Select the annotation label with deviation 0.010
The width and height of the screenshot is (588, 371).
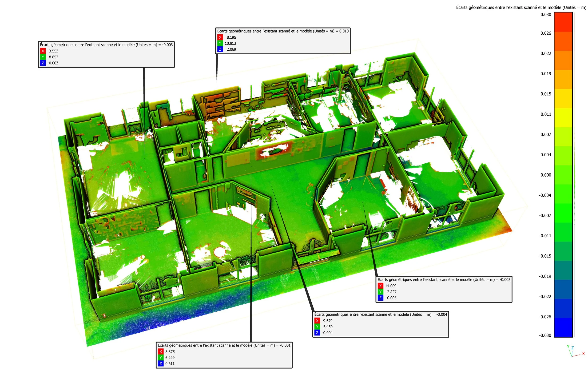tap(283, 31)
